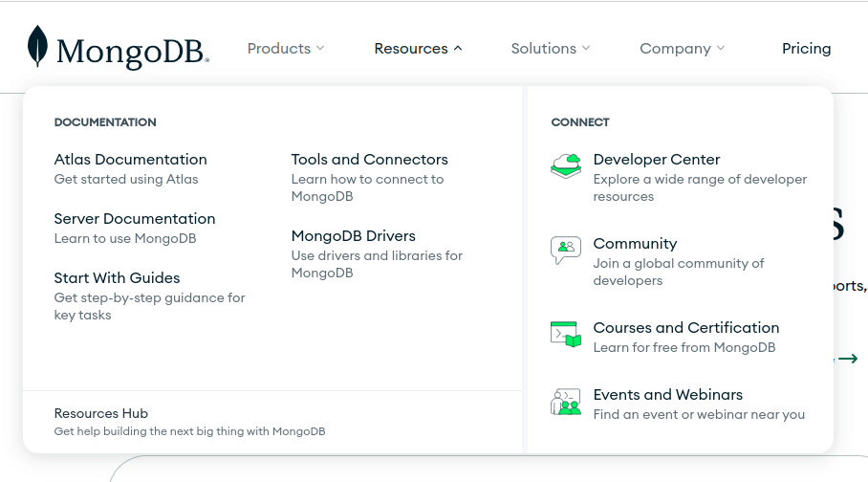This screenshot has width=868, height=482.
Task: Open Server Documentation link
Action: coord(135,219)
